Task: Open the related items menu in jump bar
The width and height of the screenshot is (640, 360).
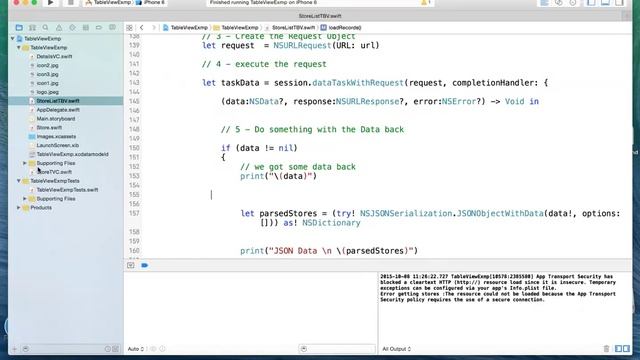Action: 129,28
